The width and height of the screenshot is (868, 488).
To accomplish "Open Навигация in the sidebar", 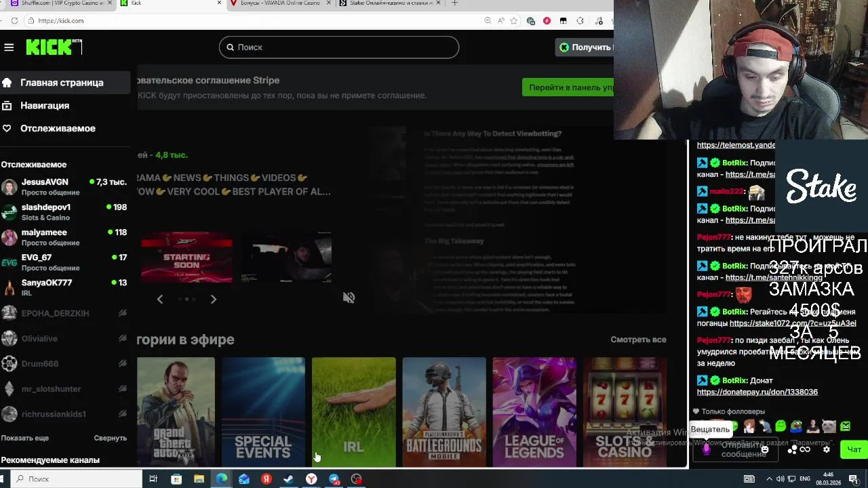I will [x=65, y=106].
